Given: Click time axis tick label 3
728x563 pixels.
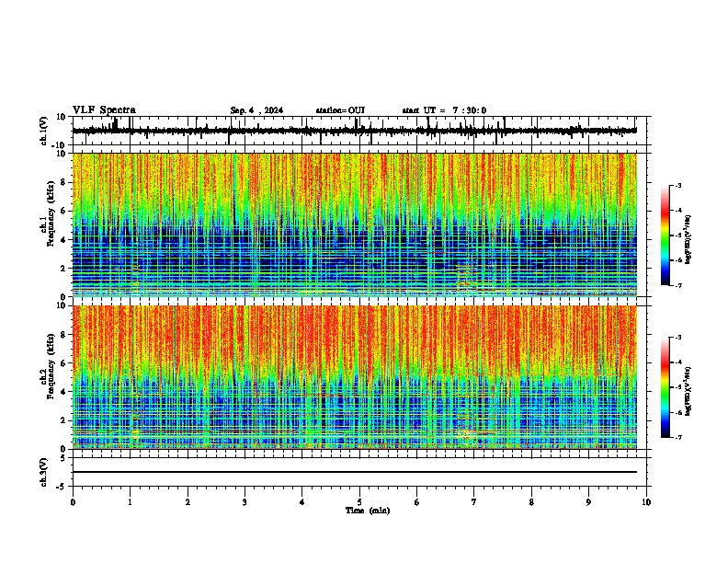Looking at the screenshot, I should [245, 502].
